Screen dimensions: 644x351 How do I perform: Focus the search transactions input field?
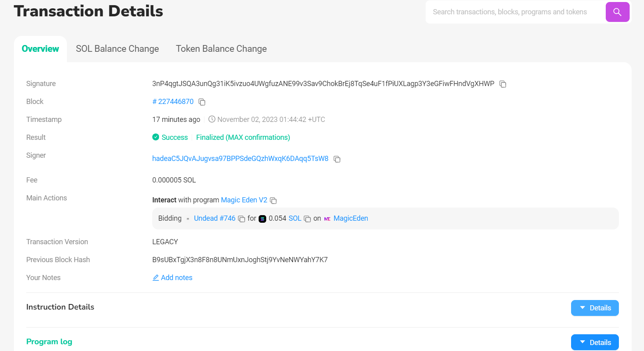click(514, 12)
